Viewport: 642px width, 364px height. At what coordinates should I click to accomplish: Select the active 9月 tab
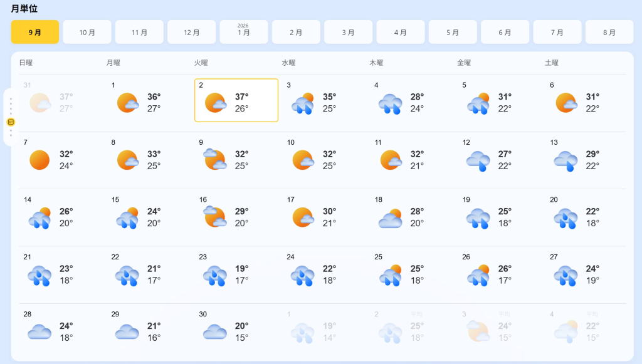point(35,32)
